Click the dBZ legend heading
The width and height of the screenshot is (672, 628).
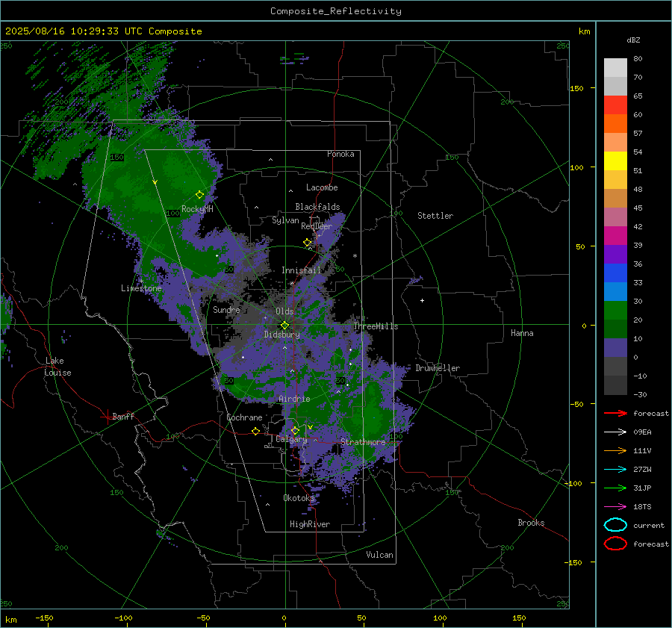(633, 40)
